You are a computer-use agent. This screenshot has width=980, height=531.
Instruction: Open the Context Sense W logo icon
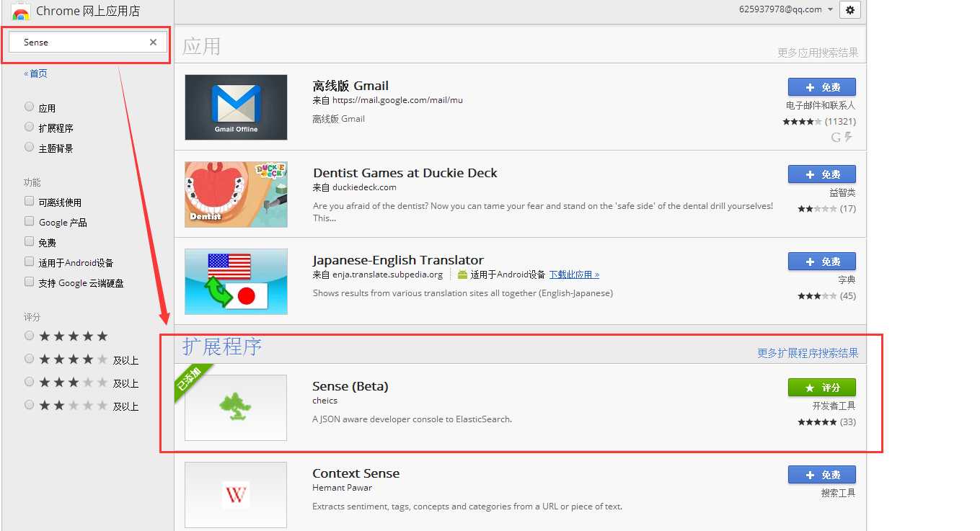(236, 495)
